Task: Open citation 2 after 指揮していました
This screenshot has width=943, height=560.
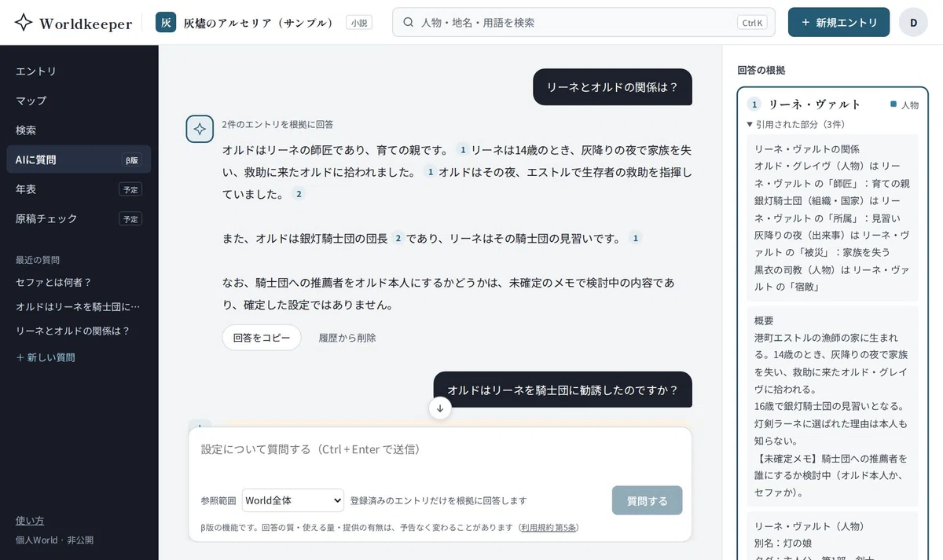Action: (x=299, y=193)
